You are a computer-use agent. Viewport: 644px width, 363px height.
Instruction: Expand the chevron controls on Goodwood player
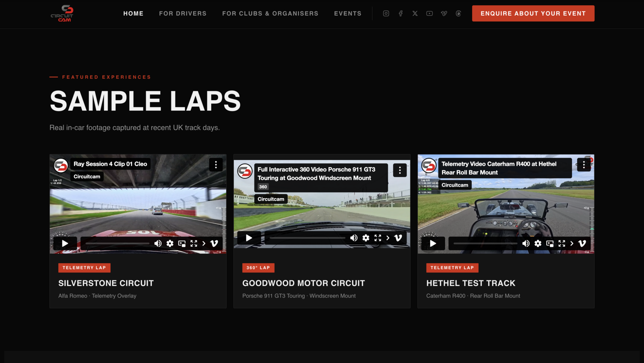pyautogui.click(x=388, y=238)
